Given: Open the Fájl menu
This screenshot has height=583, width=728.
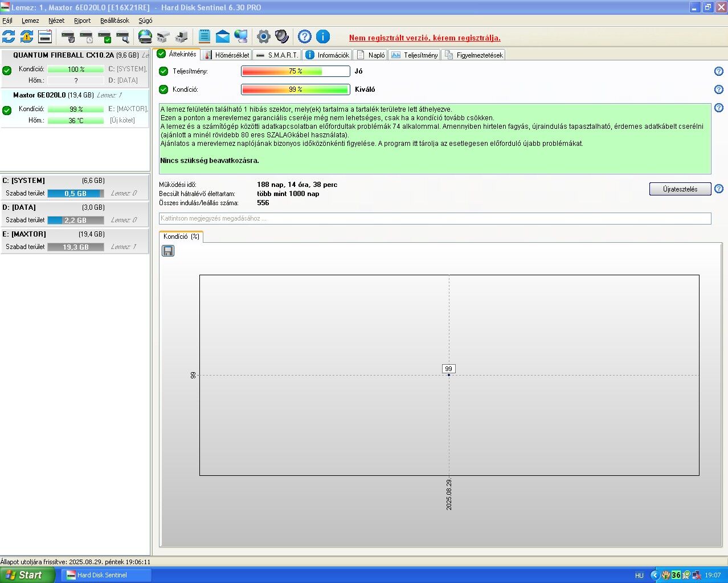Looking at the screenshot, I should click(x=7, y=21).
